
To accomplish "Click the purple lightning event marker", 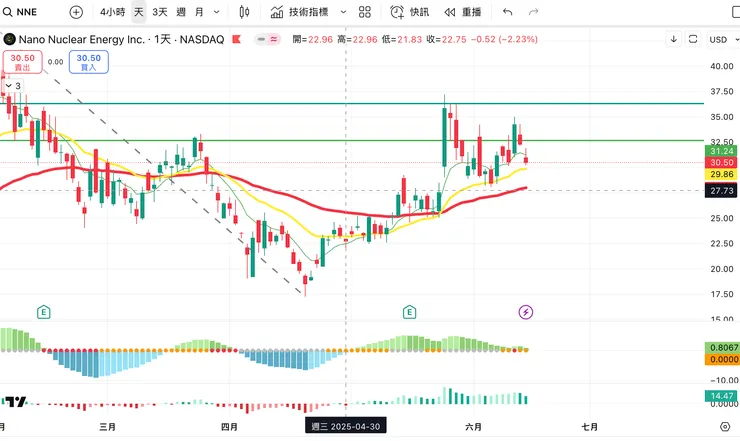I will 526,312.
